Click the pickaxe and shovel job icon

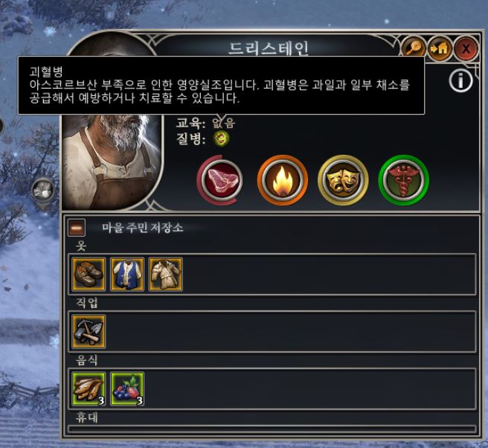89,332
